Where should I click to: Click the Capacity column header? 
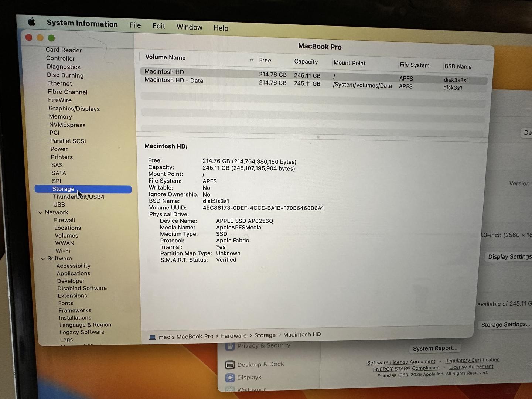coord(306,62)
